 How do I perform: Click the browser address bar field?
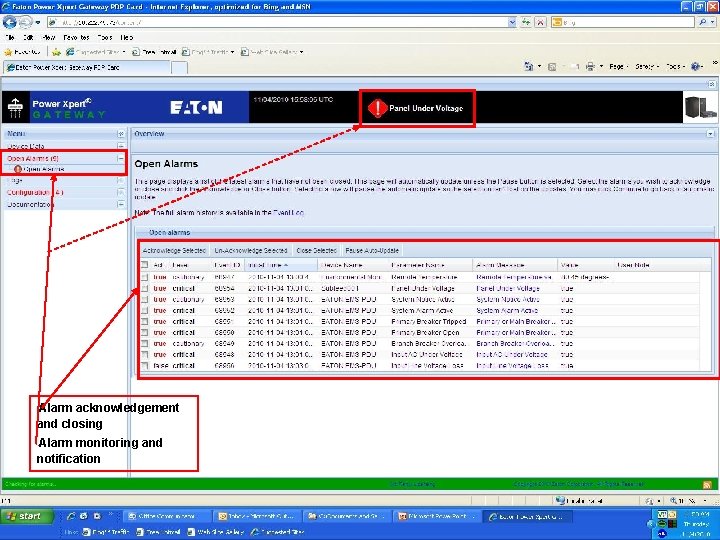click(x=277, y=22)
